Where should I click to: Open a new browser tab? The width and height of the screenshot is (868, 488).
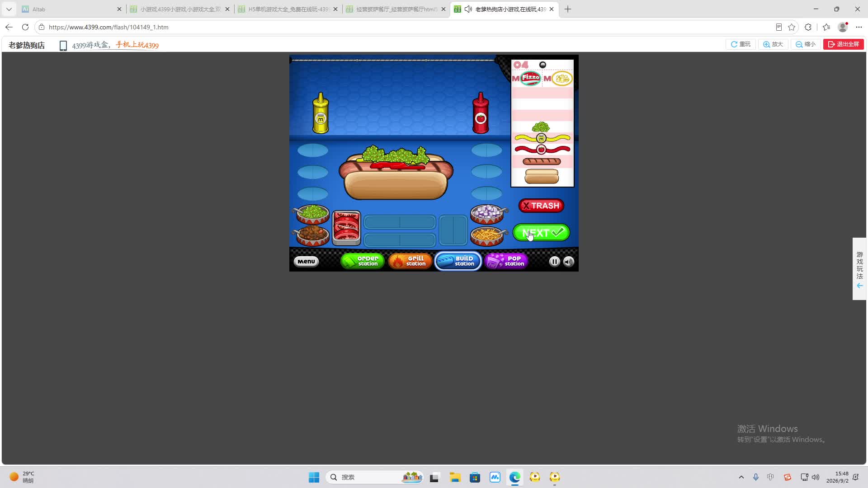click(568, 9)
